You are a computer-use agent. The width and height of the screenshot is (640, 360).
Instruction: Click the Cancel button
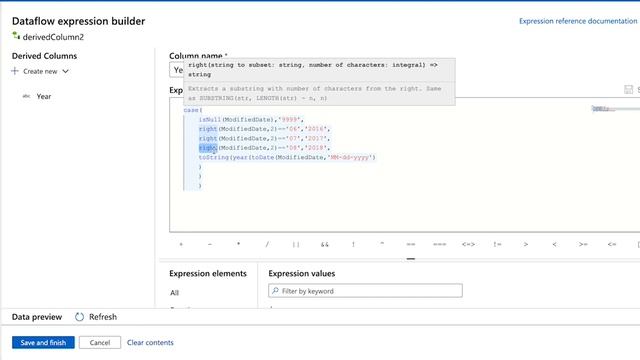pos(100,342)
